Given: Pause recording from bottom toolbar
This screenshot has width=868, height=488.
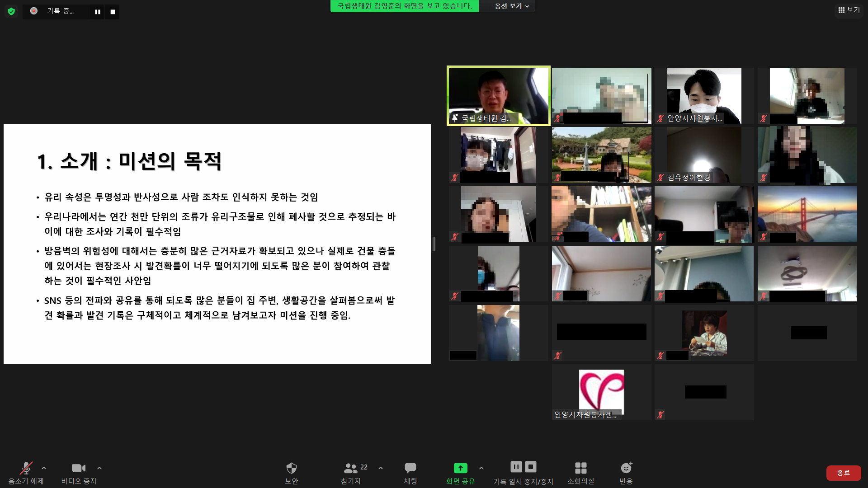Looking at the screenshot, I should tap(516, 467).
